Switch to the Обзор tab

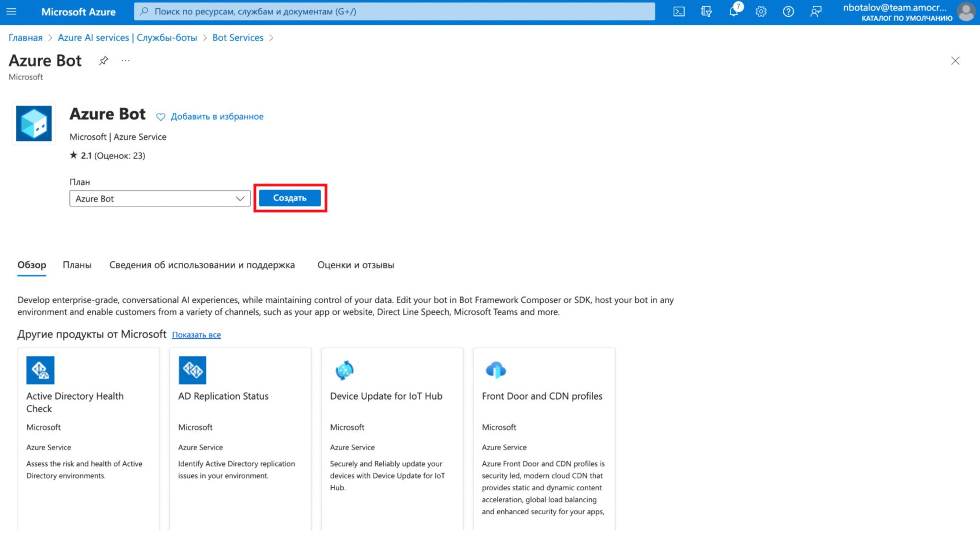[32, 265]
